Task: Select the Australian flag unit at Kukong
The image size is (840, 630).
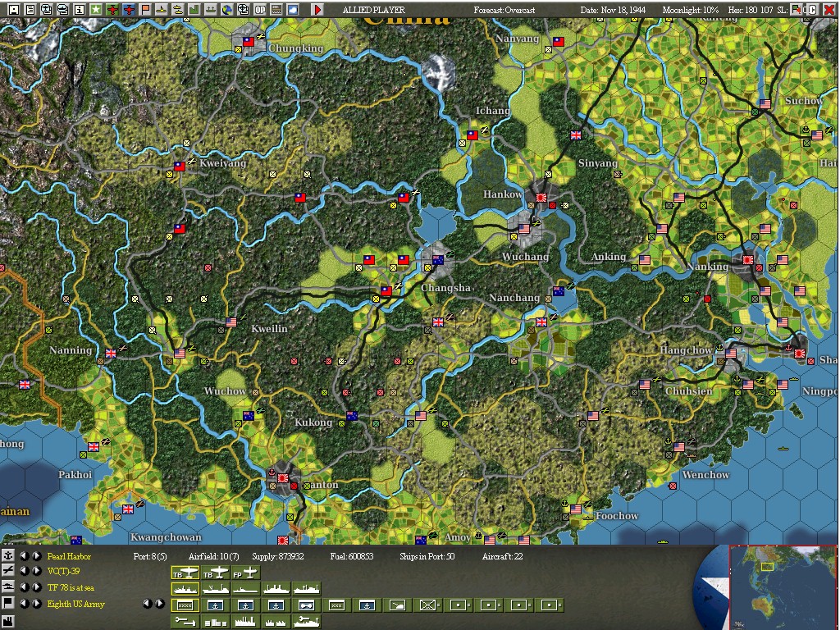Action: point(351,416)
